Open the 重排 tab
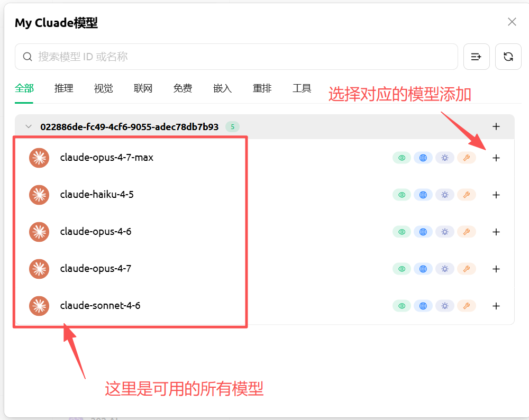Viewport: 529px width, 420px height. 262,88
